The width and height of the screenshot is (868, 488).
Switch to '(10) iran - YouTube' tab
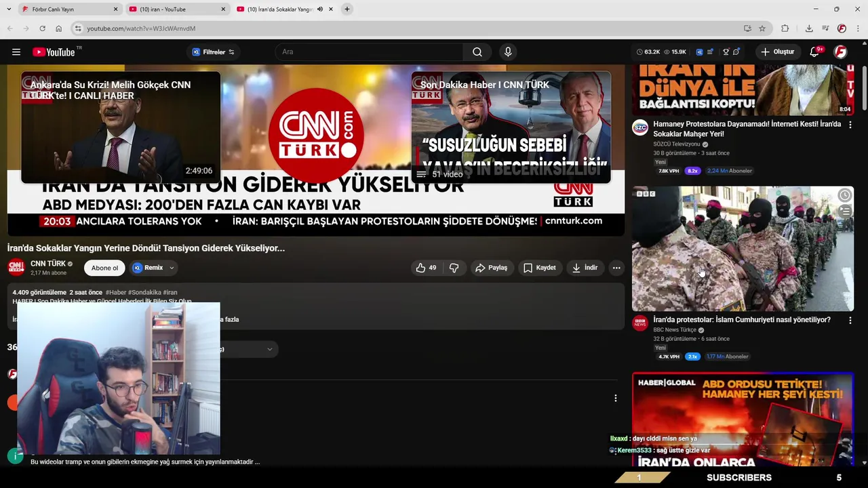point(176,9)
